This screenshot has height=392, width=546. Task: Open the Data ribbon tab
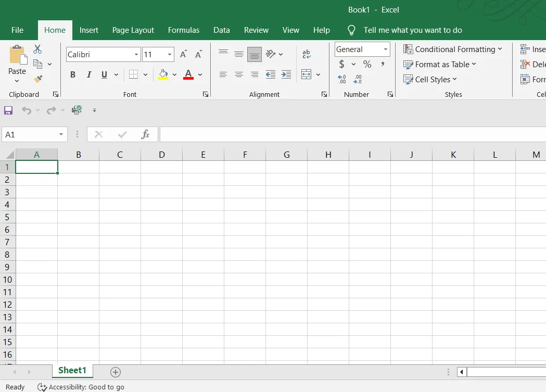coord(221,30)
